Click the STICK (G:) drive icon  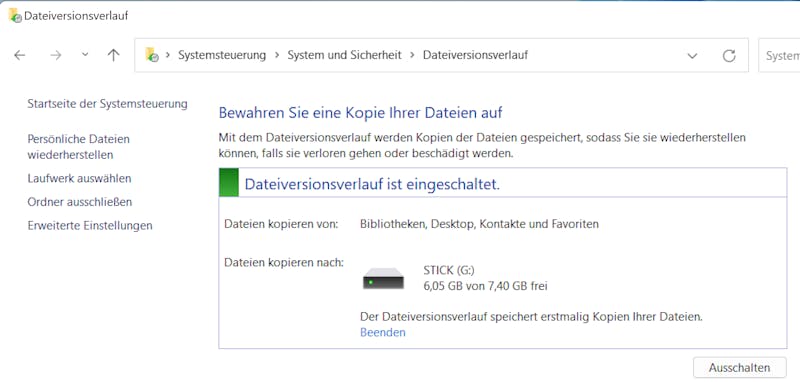(x=384, y=279)
